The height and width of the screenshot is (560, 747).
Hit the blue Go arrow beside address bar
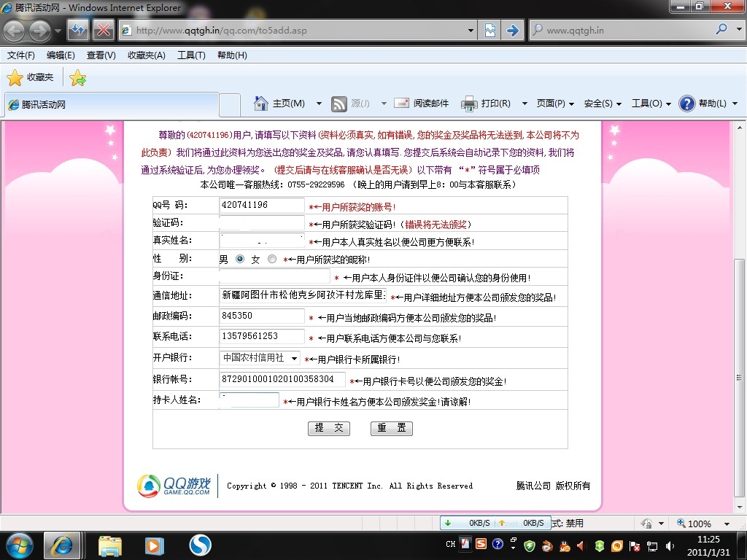coord(513,31)
